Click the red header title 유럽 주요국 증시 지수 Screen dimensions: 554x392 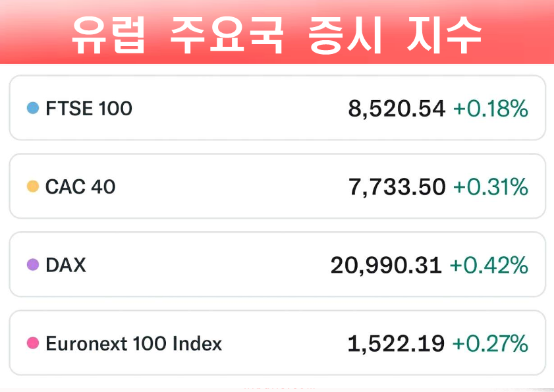pos(277,34)
